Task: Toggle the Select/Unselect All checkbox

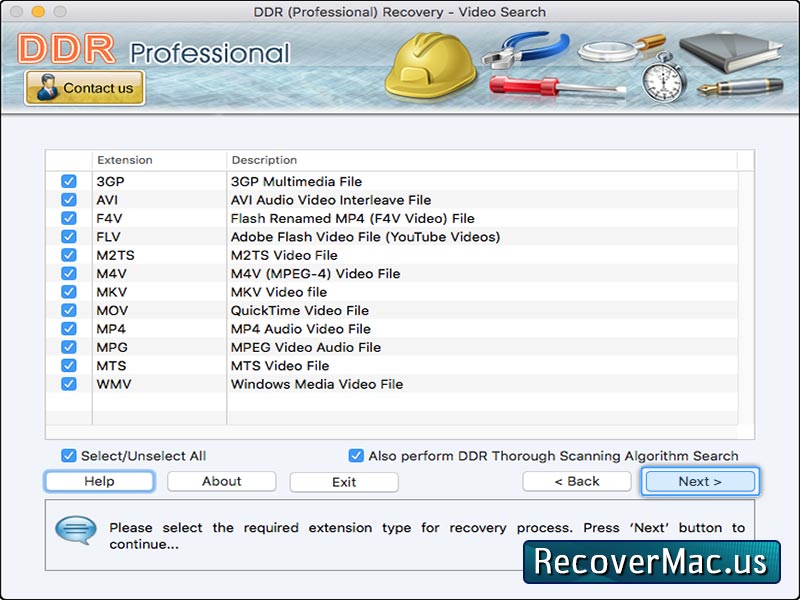Action: click(x=68, y=455)
